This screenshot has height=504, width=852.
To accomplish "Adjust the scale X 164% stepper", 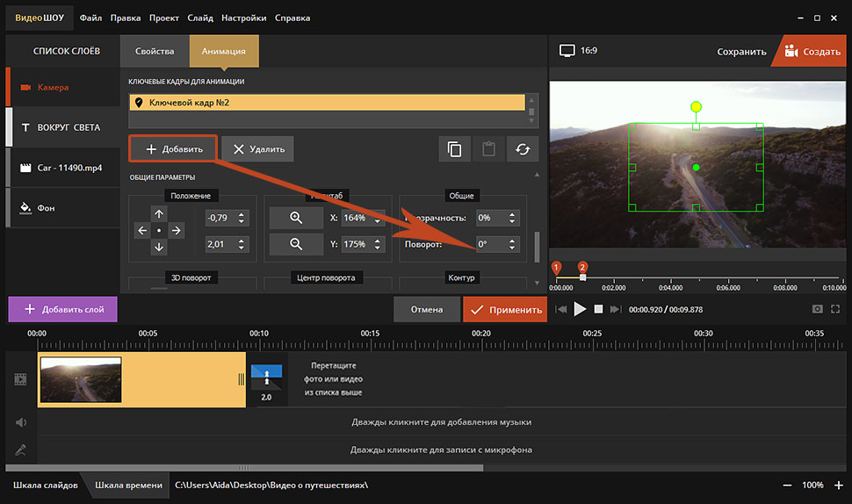I will tap(377, 218).
